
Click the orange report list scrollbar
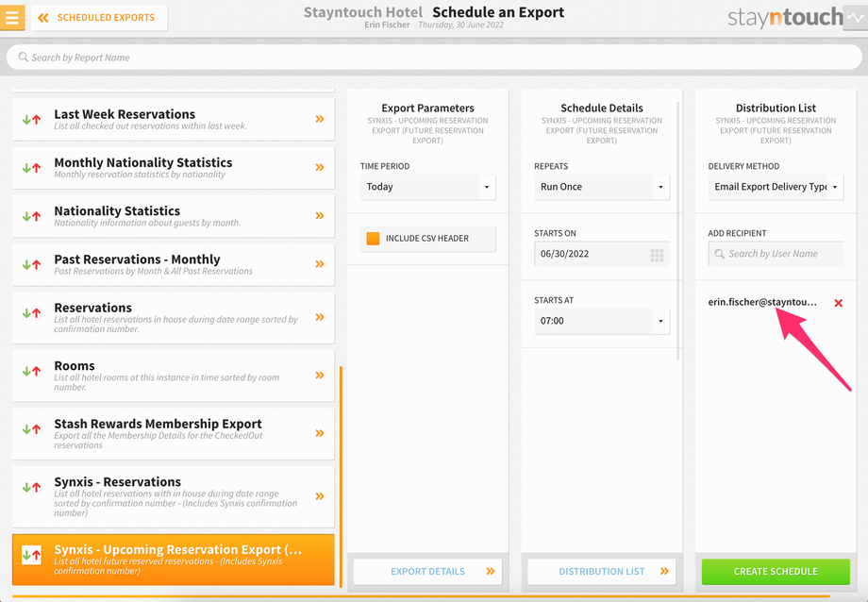341,477
